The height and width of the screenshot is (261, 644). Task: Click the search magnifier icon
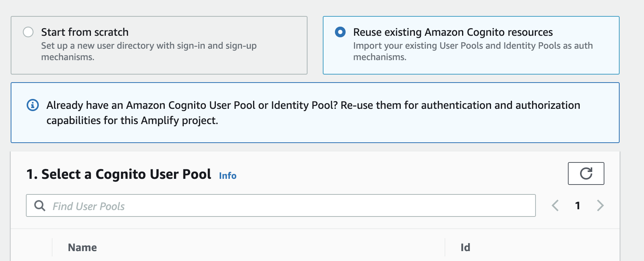tap(40, 206)
